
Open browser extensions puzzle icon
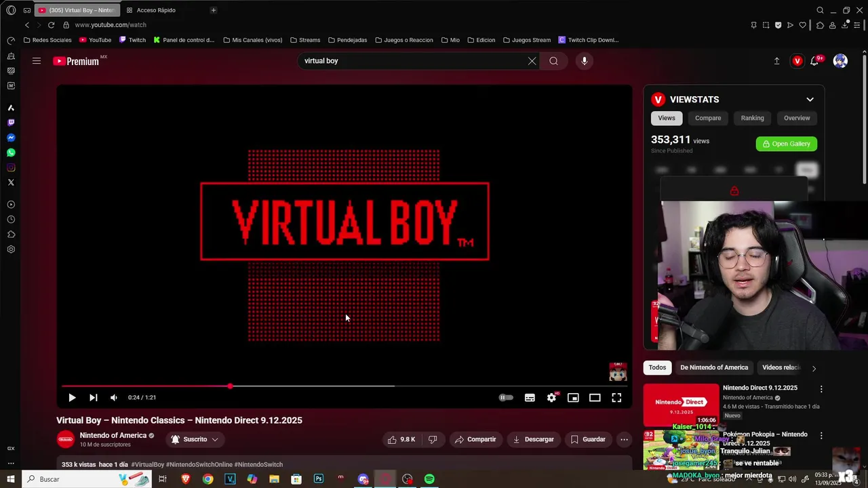820,25
